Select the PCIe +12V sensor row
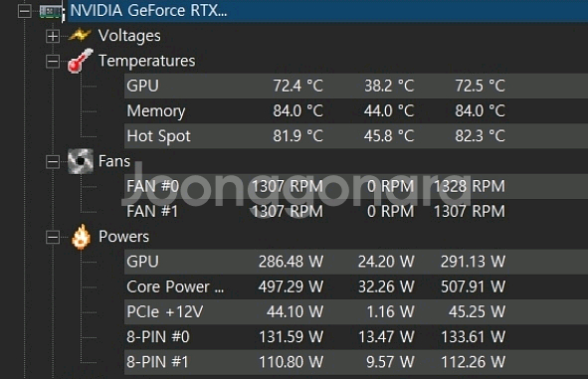This screenshot has width=588, height=379. [x=356, y=312]
